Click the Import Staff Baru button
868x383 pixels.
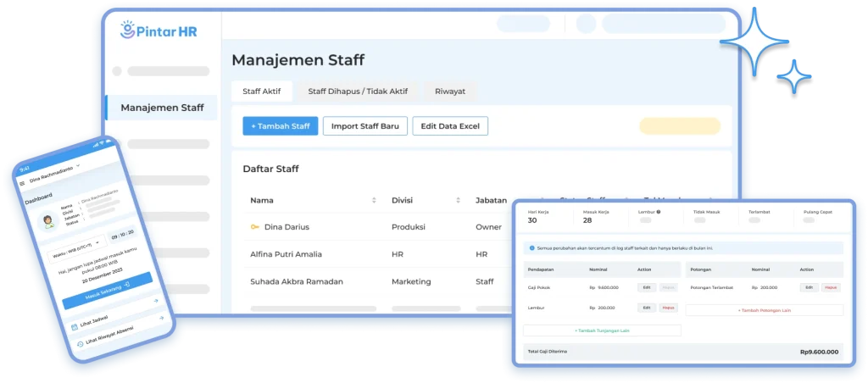(x=365, y=126)
